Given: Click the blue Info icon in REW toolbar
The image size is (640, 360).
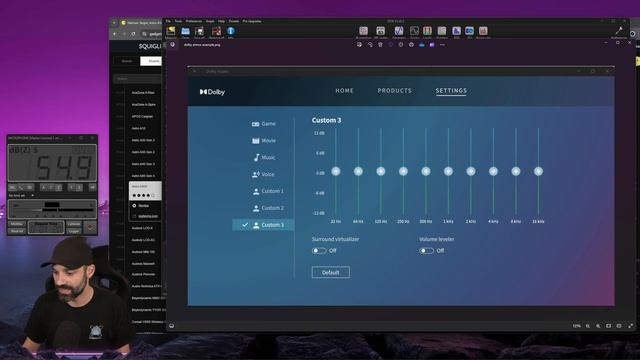Looking at the screenshot, I should [x=231, y=31].
